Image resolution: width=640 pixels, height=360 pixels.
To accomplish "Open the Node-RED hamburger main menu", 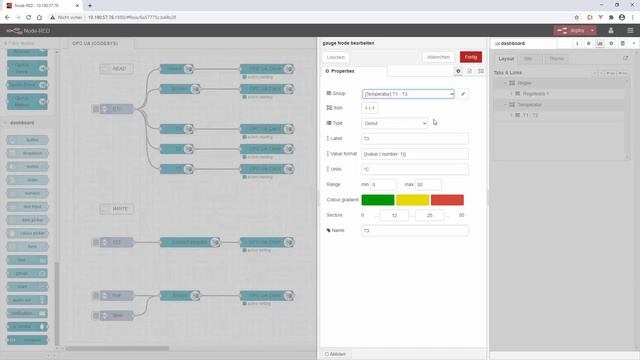I will pos(630,31).
